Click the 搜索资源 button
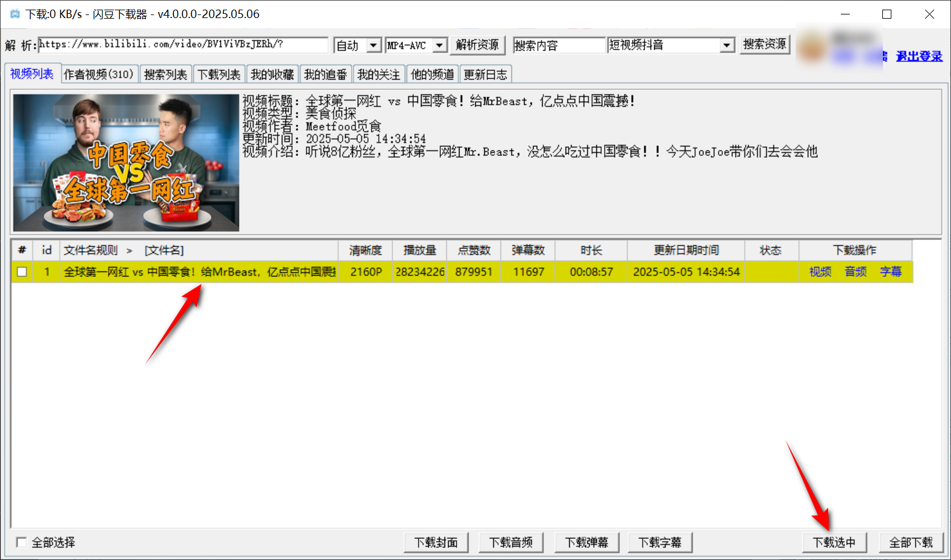The width and height of the screenshot is (951, 560). 764,45
